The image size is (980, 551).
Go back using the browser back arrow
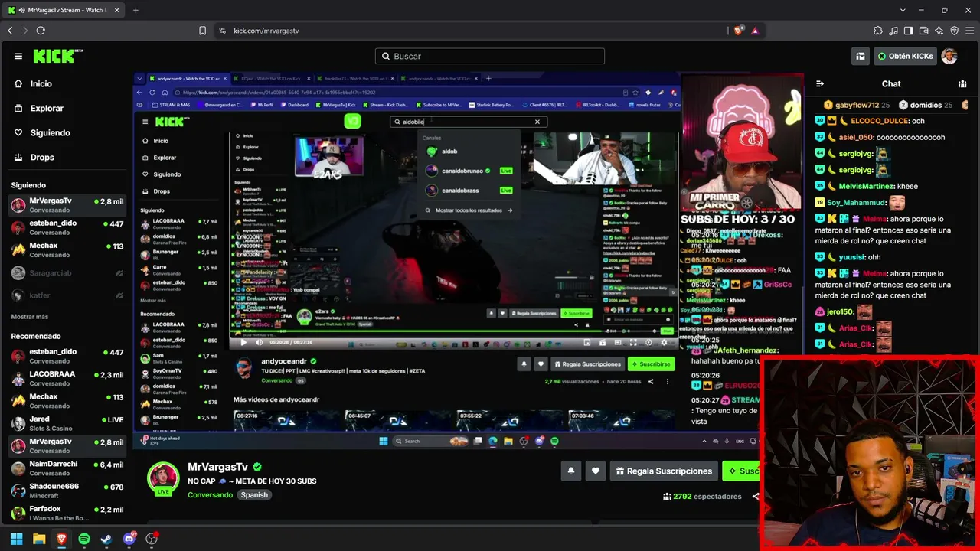(x=10, y=31)
